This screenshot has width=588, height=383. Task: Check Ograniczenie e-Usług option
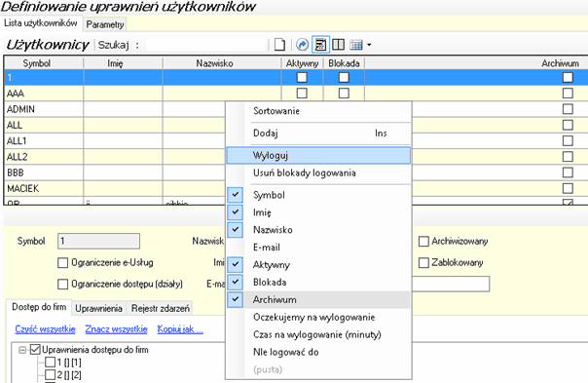63,262
